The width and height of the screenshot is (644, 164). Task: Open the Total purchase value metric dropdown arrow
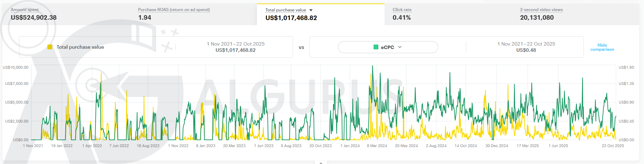point(311,10)
